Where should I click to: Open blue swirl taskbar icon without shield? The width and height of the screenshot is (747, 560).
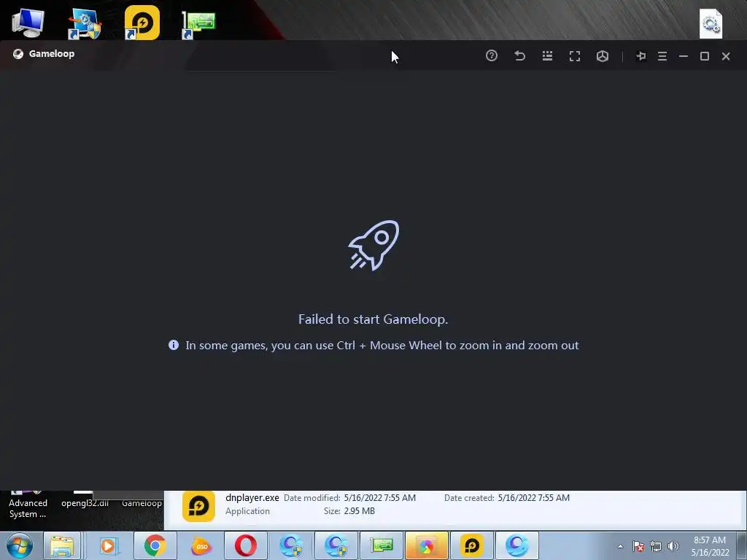click(517, 545)
